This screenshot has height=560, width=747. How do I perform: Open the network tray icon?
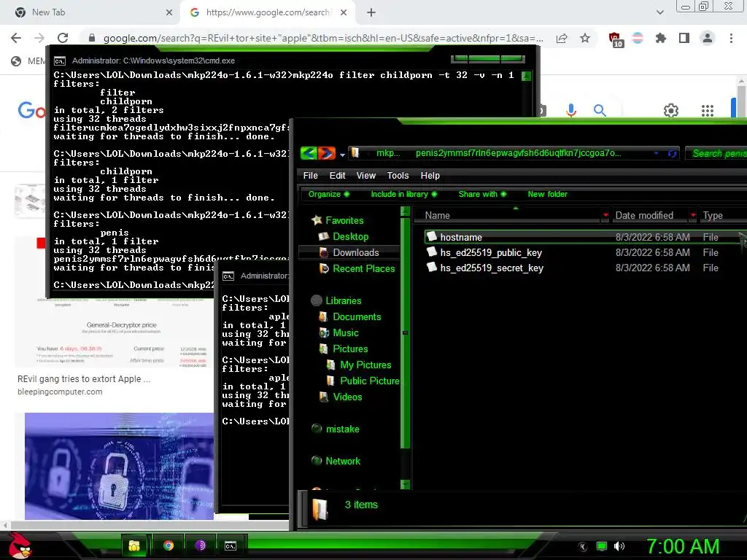click(x=602, y=546)
